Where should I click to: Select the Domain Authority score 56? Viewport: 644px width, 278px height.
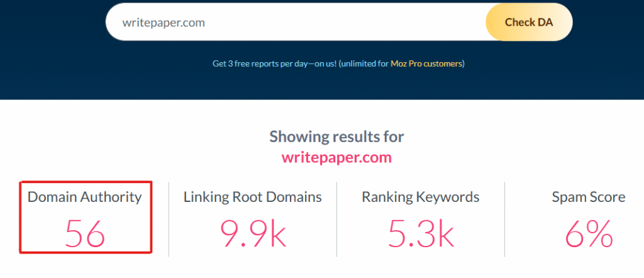pyautogui.click(x=85, y=233)
